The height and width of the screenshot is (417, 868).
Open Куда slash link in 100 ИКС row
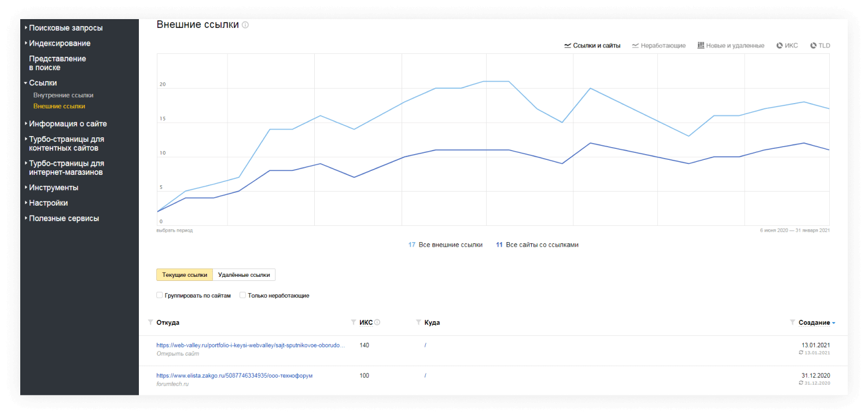click(x=425, y=376)
